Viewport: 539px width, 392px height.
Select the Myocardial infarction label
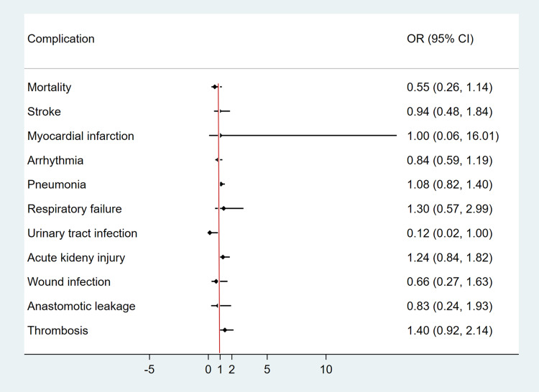80,136
